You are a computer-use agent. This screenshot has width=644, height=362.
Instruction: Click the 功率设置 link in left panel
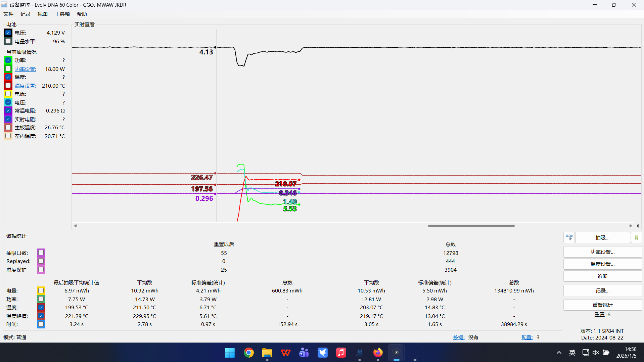coord(25,69)
